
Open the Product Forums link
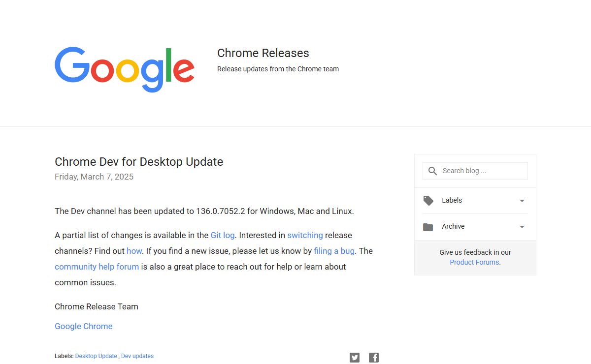(474, 262)
